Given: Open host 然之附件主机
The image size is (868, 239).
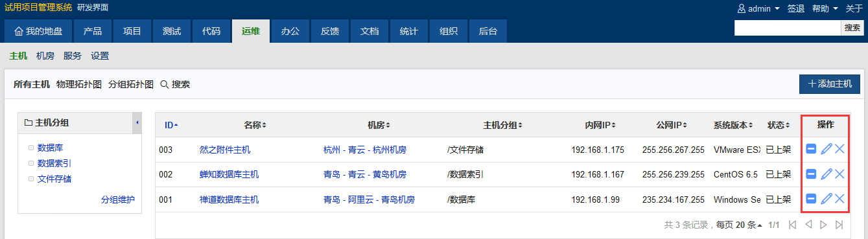Looking at the screenshot, I should pyautogui.click(x=225, y=150).
